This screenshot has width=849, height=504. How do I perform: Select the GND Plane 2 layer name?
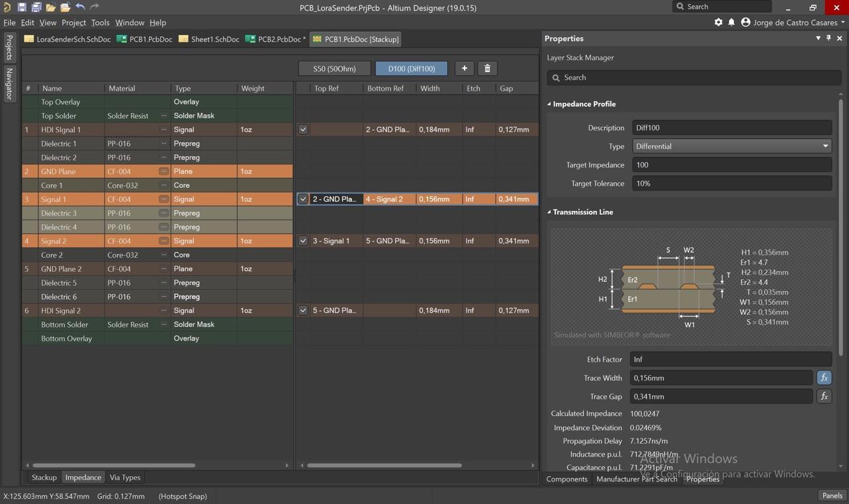click(x=61, y=269)
